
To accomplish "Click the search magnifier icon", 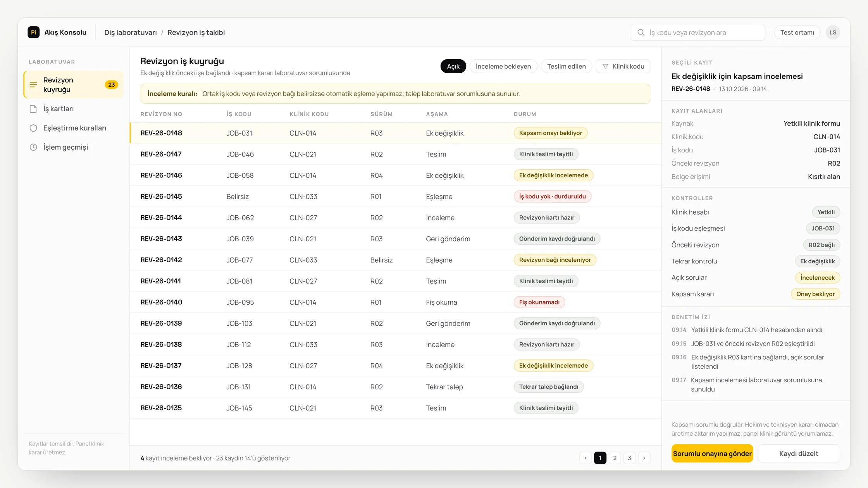I will tap(641, 33).
